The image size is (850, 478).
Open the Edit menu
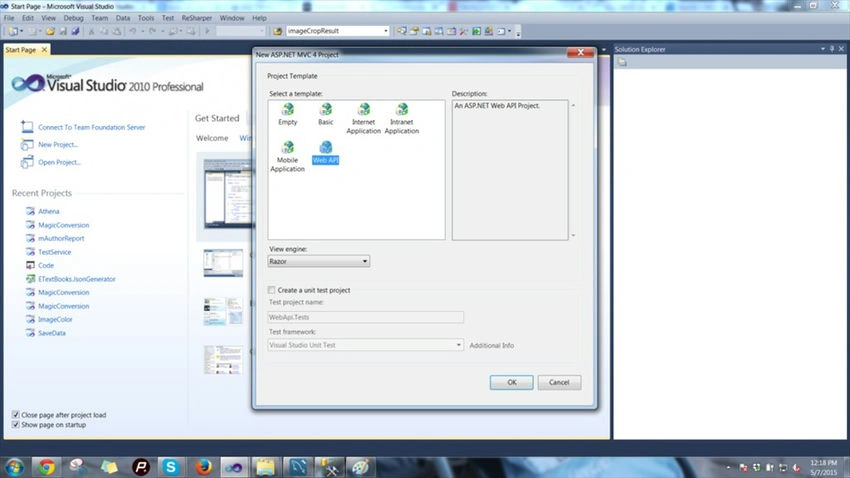[x=28, y=18]
